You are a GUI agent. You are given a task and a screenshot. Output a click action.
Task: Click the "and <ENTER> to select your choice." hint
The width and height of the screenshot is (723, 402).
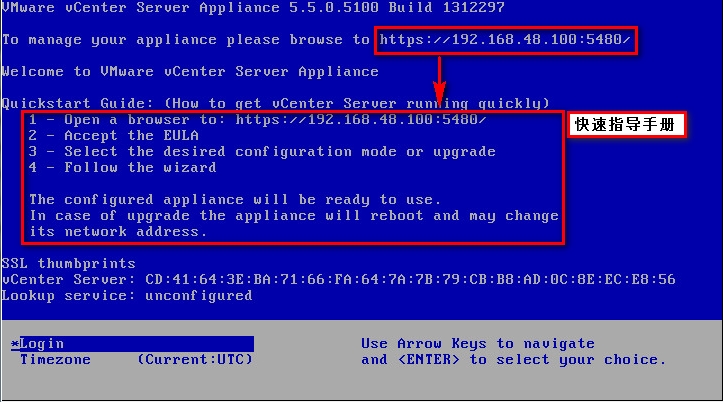pyautogui.click(x=514, y=360)
